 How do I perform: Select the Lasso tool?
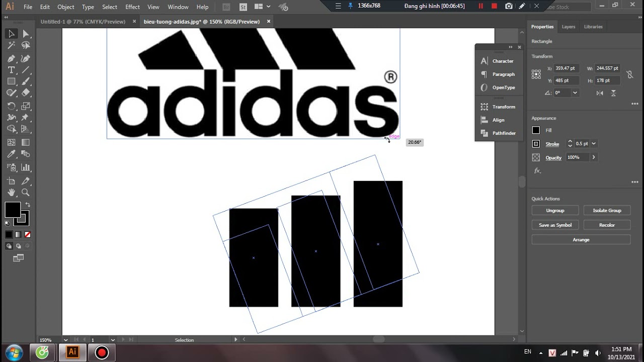pyautogui.click(x=26, y=45)
